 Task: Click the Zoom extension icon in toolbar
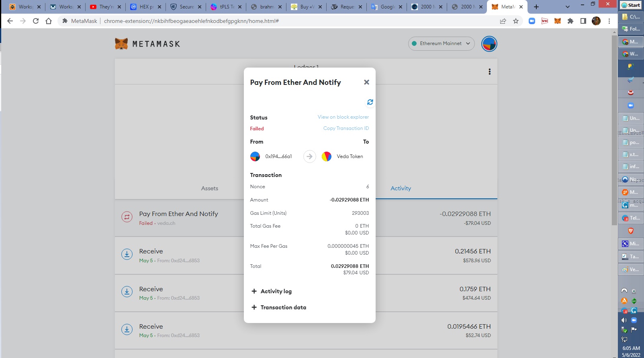(532, 21)
